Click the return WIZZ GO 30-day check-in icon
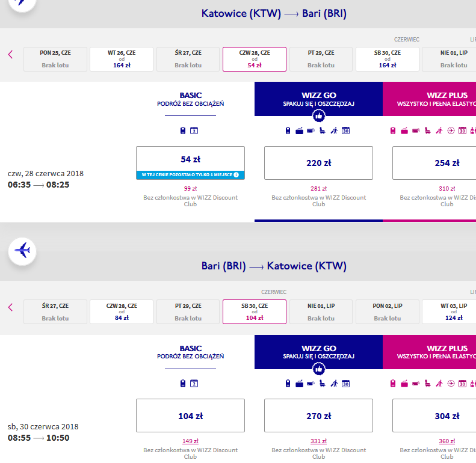The image size is (476, 463). tap(345, 384)
